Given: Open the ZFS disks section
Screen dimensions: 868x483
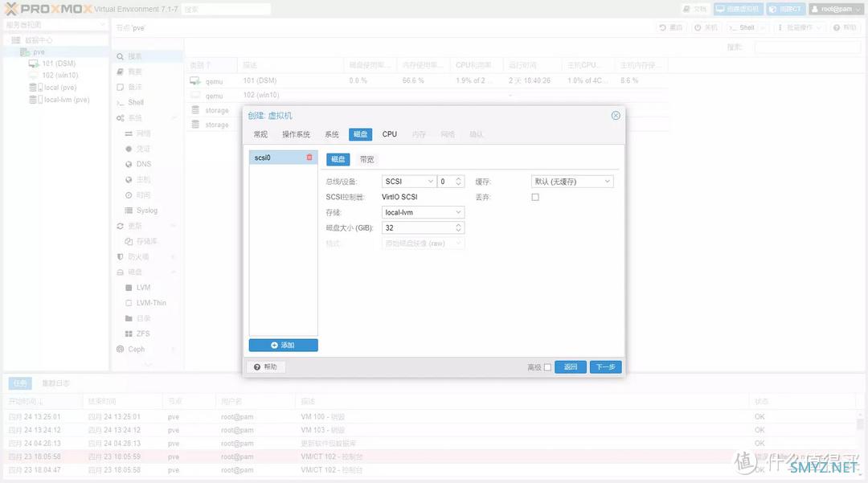Looking at the screenshot, I should coord(143,334).
